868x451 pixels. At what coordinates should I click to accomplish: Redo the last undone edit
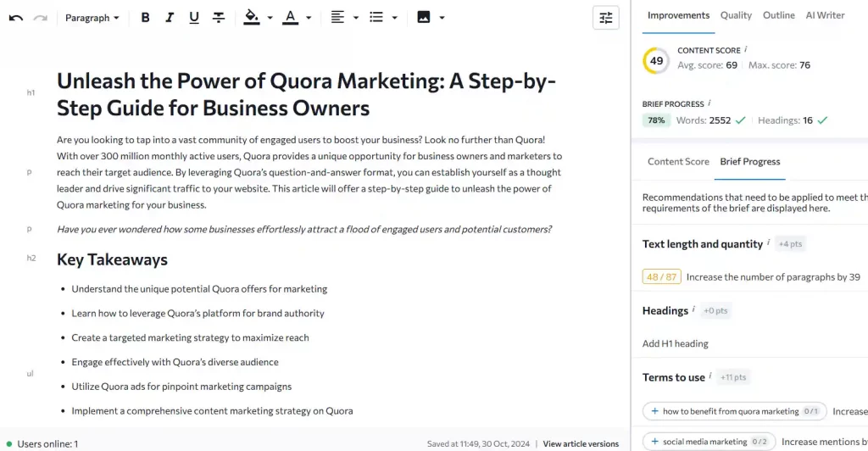coord(41,18)
